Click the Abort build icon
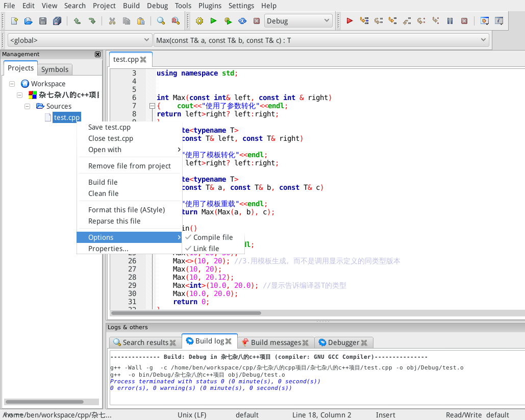525x420 pixels. 257,21
